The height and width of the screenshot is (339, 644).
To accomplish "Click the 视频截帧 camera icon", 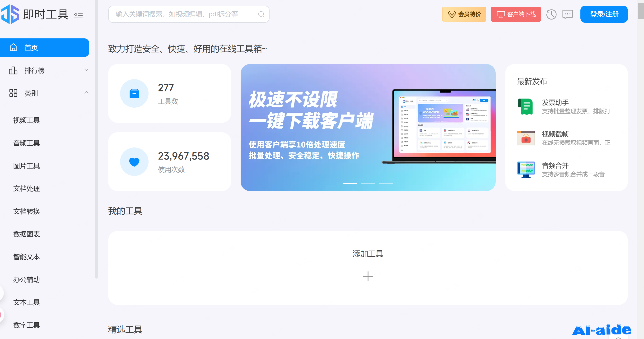I will click(526, 138).
